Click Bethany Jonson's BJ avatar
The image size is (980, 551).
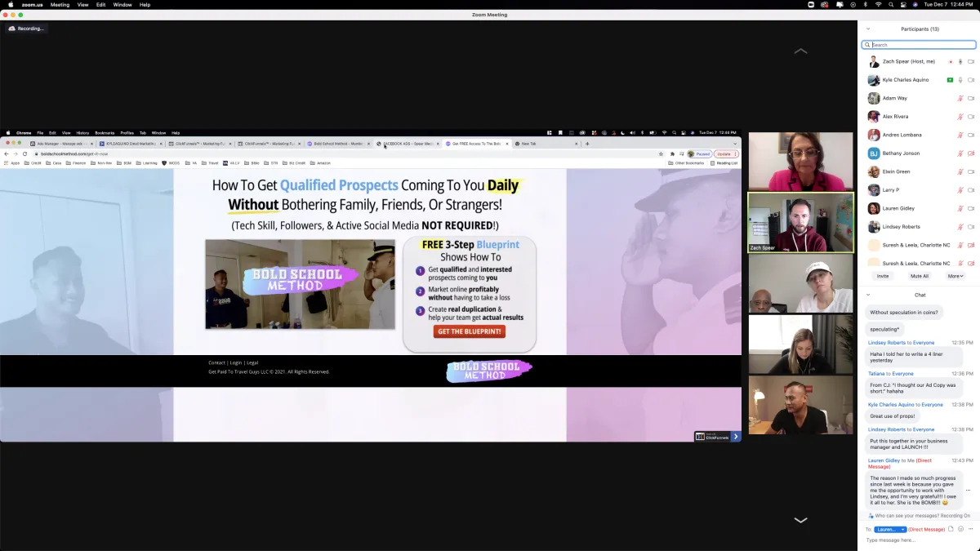pyautogui.click(x=874, y=153)
